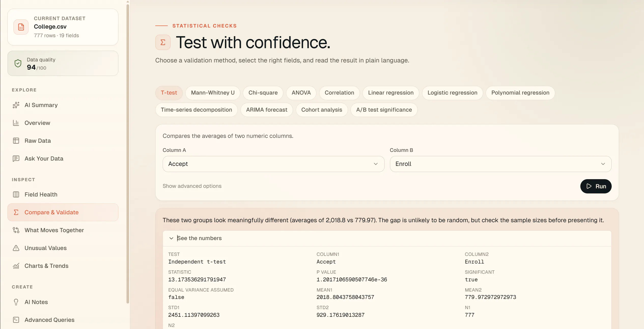This screenshot has height=329, width=644.
Task: Expand Show advanced options
Action: coord(192,186)
